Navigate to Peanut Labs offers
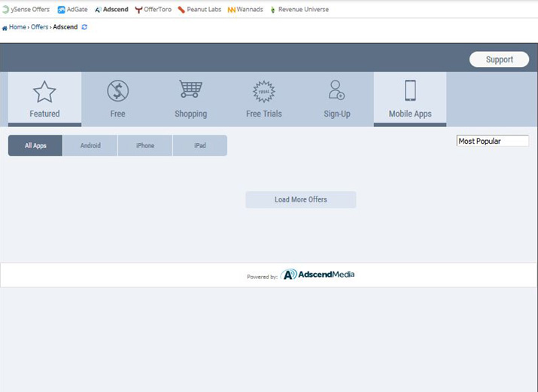The height and width of the screenshot is (392, 538). [200, 10]
